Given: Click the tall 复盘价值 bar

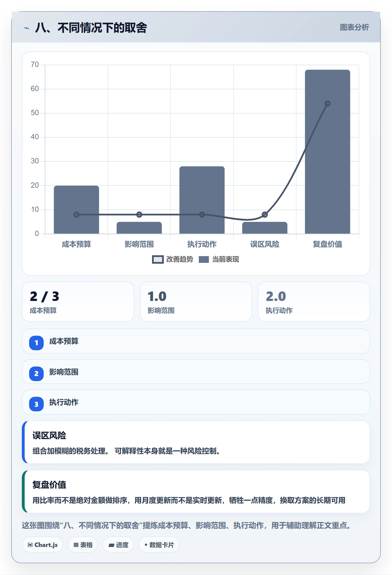Looking at the screenshot, I should [328, 152].
